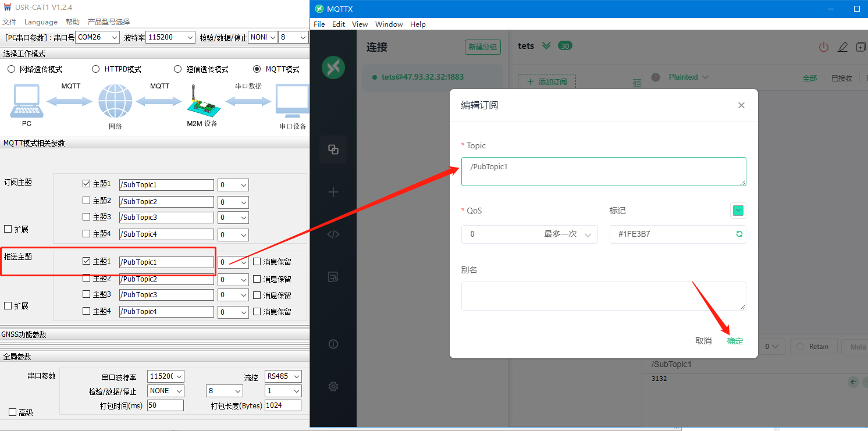
Task: Click the 确定 confirm button
Action: 735,341
